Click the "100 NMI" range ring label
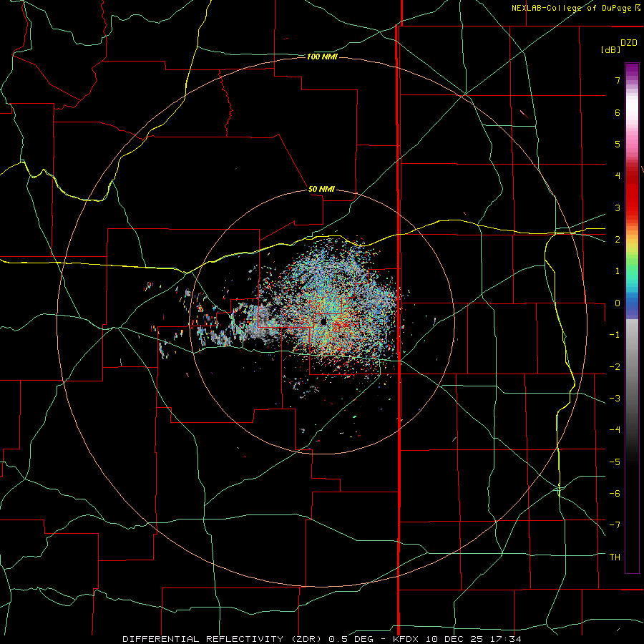Image resolution: width=644 pixels, height=644 pixels. tap(322, 57)
